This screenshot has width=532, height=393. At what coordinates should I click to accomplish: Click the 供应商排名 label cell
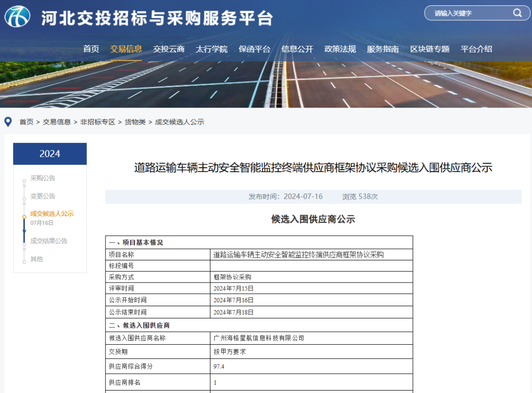click(158, 383)
